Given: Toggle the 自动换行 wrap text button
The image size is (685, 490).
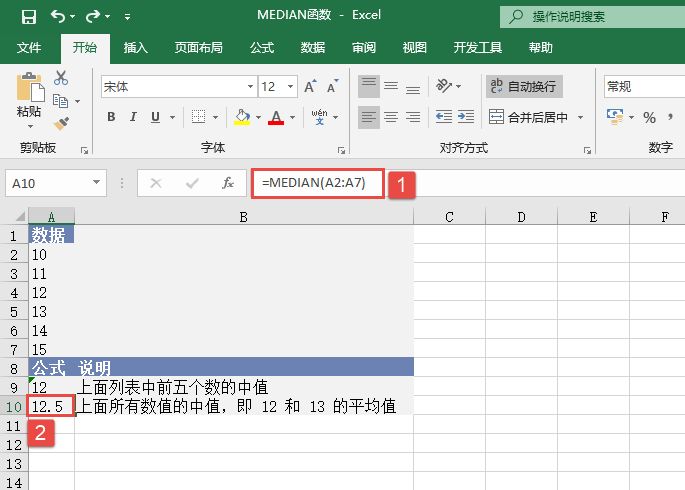Looking at the screenshot, I should click(x=524, y=87).
